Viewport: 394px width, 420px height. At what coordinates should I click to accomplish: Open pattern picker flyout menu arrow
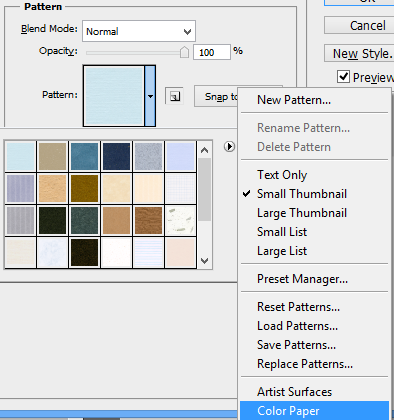click(x=229, y=146)
